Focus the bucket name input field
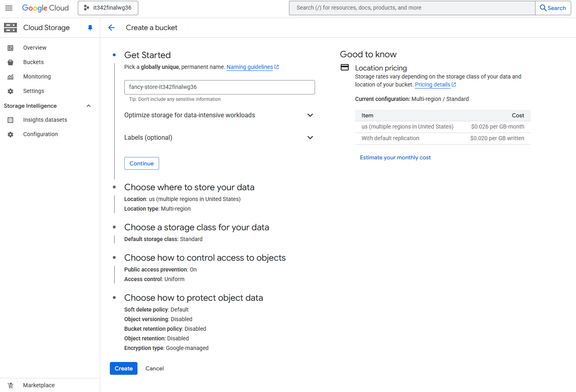 (x=219, y=87)
